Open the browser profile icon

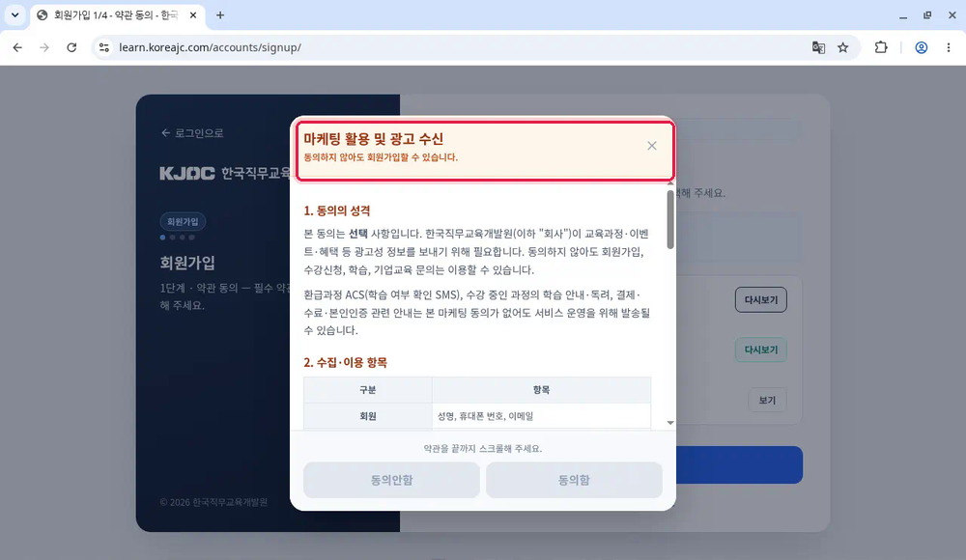pos(921,47)
